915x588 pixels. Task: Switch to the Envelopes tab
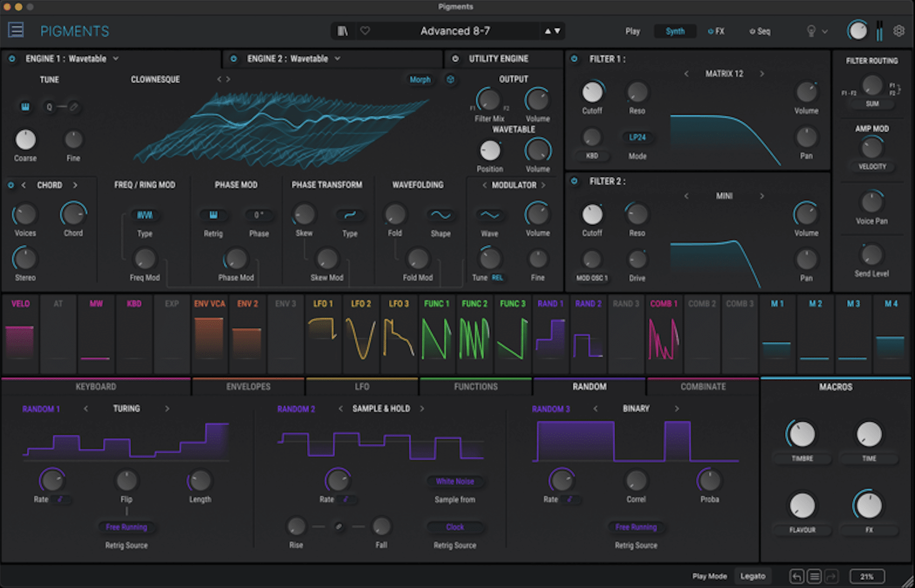[x=249, y=387]
